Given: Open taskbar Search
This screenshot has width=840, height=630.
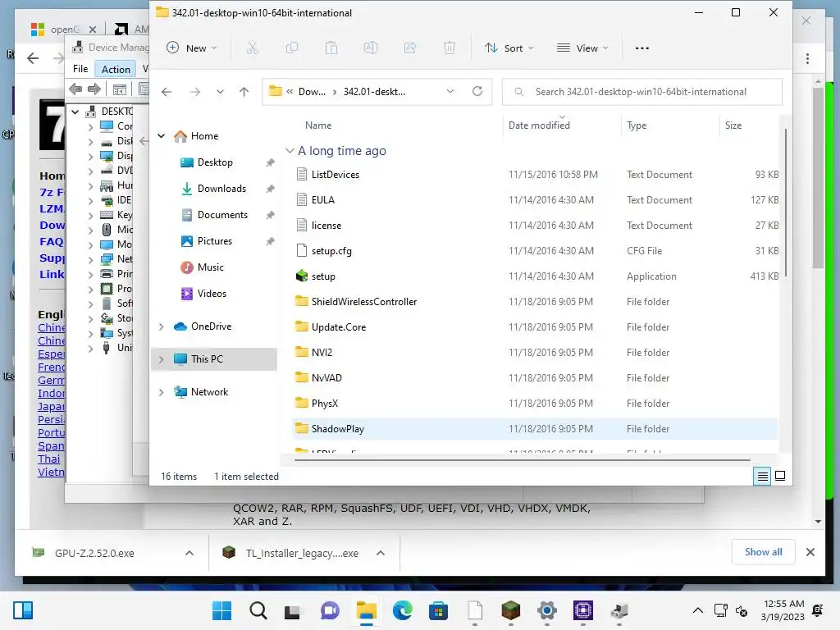Looking at the screenshot, I should coord(258,610).
